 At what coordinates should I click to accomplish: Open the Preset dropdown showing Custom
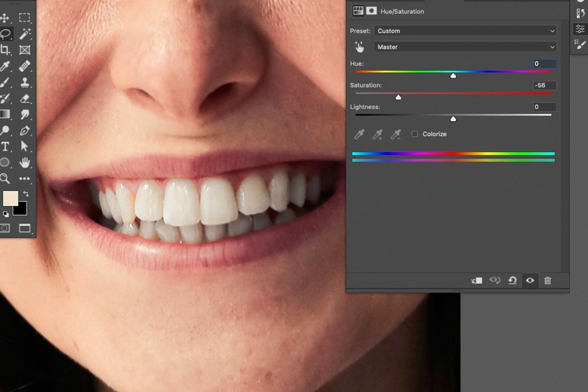pyautogui.click(x=465, y=31)
